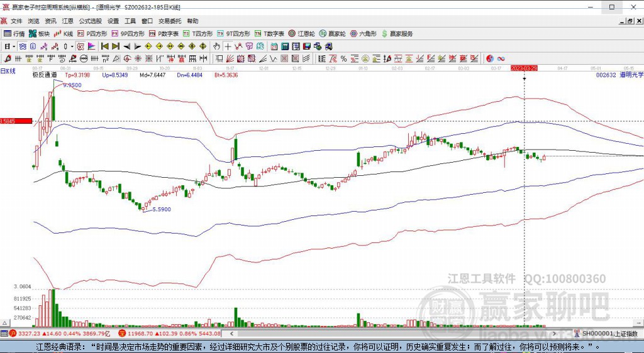This screenshot has width=644, height=353.
Task: Click the Dn=6.4484 value
Action: 189,75
